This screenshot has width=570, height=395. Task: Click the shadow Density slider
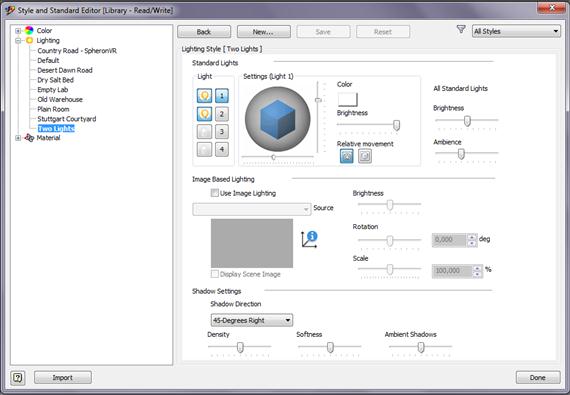(240, 347)
